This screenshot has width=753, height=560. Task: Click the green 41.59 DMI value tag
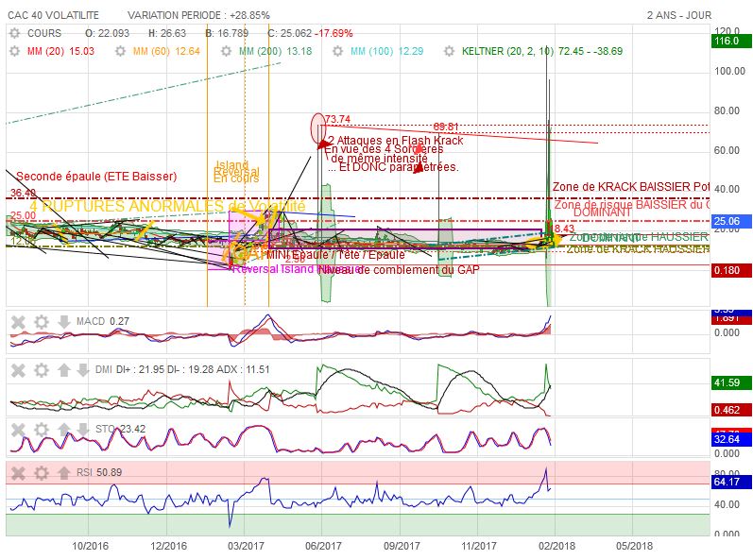(x=731, y=382)
